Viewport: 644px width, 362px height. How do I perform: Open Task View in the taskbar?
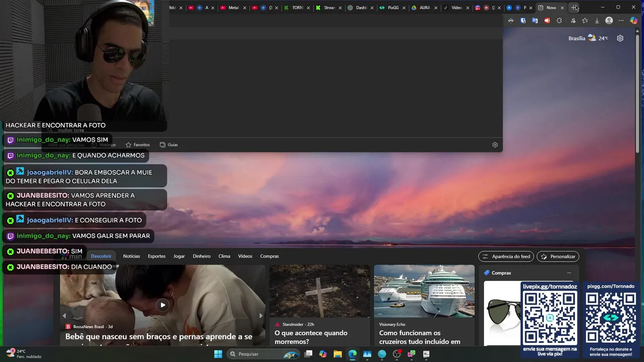(308, 354)
